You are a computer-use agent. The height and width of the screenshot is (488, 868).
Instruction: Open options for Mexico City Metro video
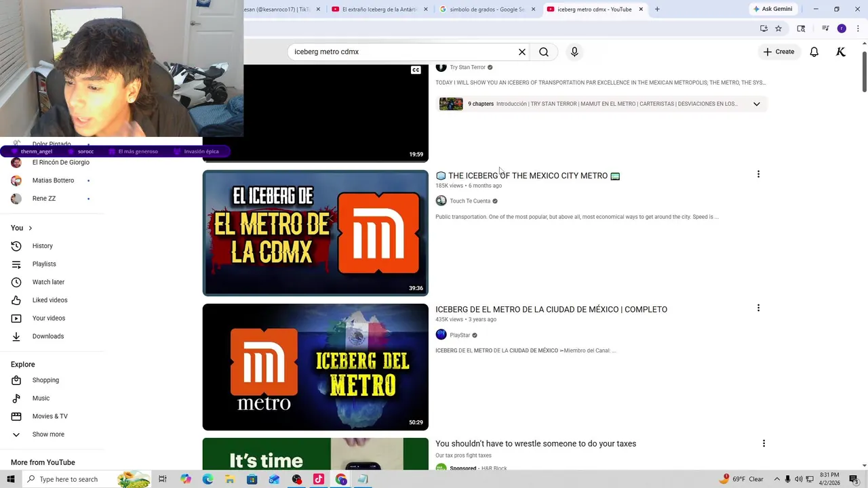(758, 174)
